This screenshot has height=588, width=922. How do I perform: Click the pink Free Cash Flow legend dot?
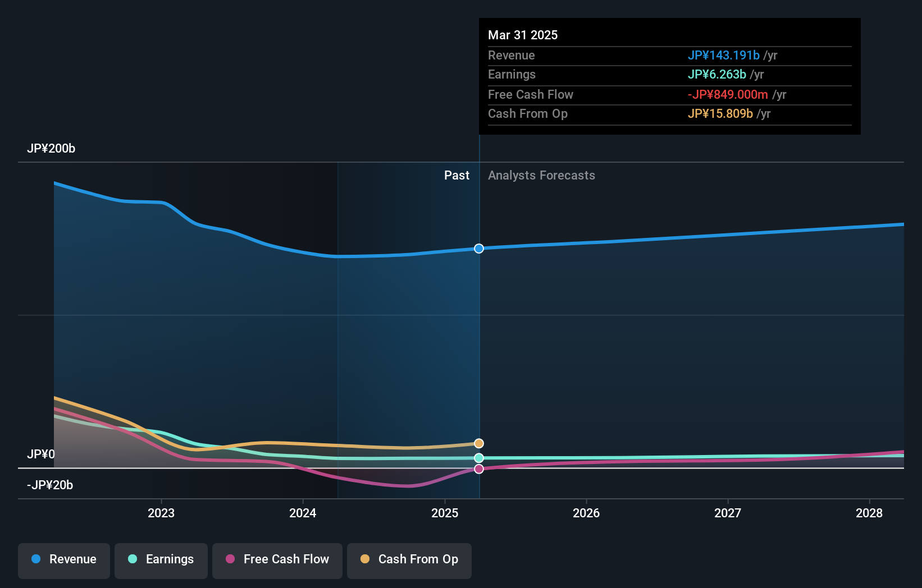coord(230,559)
